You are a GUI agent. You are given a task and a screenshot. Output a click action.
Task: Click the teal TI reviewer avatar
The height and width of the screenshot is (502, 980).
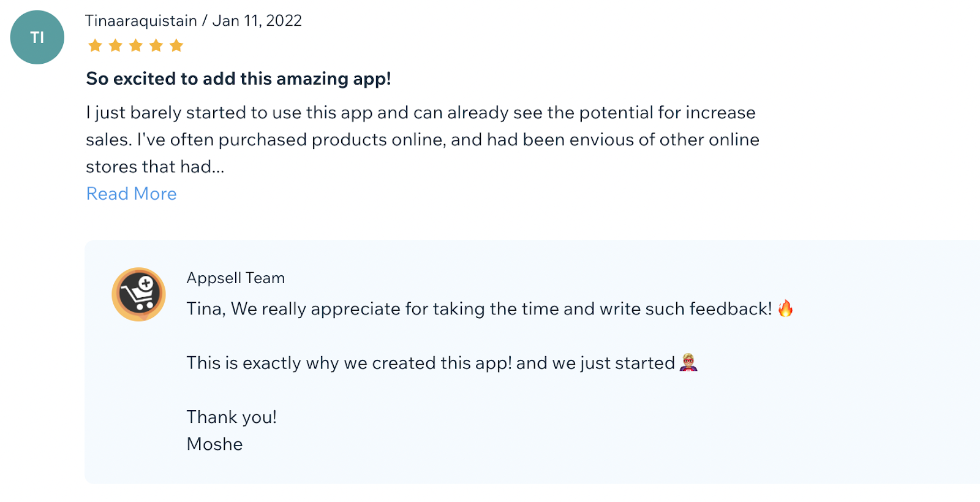(37, 37)
